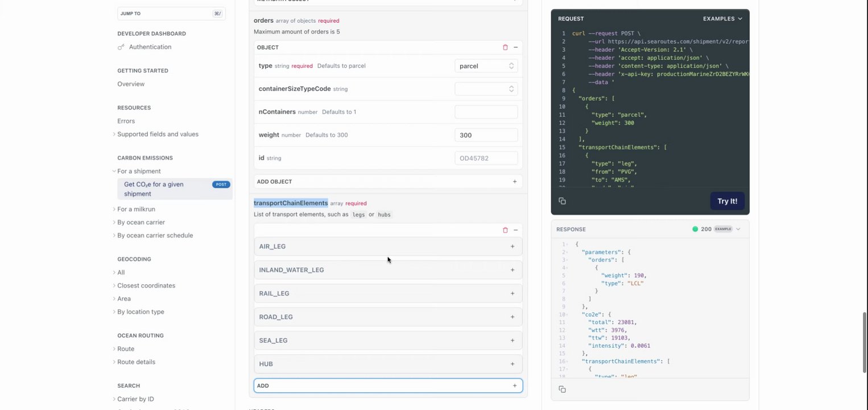Open the Overview page
This screenshot has height=410, width=868.
pos(131,84)
